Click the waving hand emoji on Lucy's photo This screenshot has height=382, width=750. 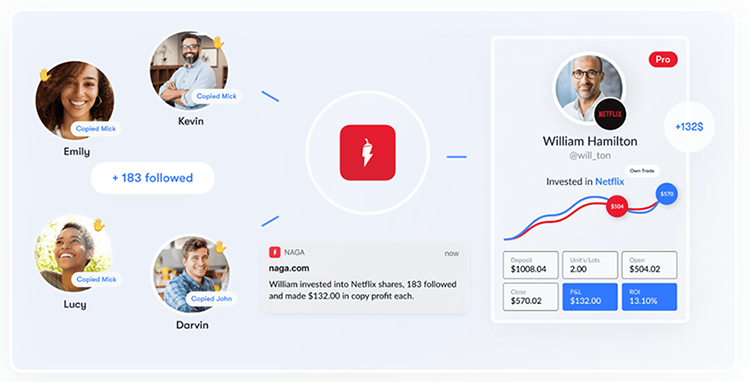[99, 225]
